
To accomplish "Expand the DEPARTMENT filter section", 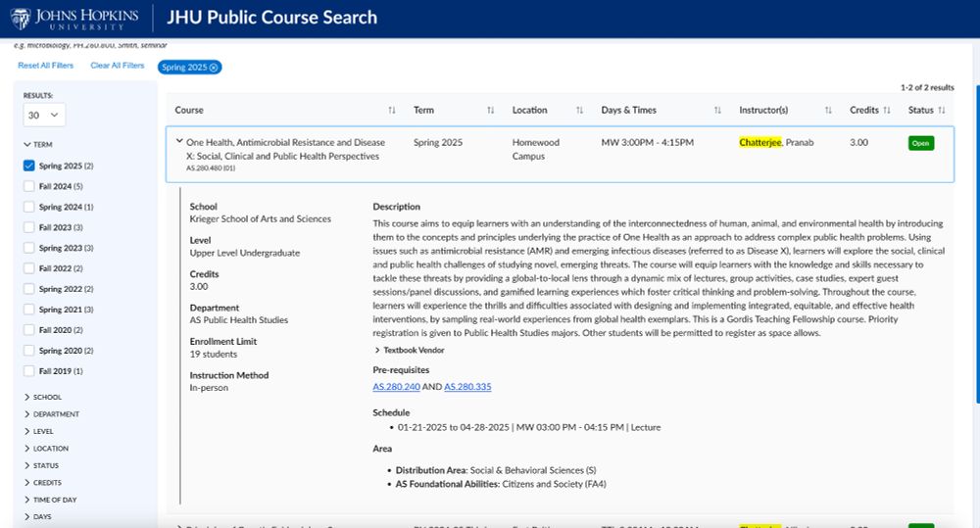I will (x=51, y=414).
